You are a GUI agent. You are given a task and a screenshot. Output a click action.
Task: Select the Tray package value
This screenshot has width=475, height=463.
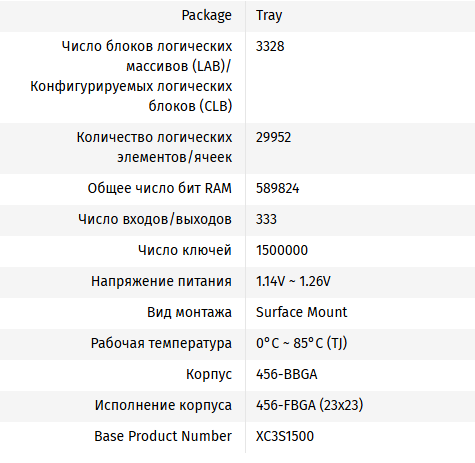point(269,15)
